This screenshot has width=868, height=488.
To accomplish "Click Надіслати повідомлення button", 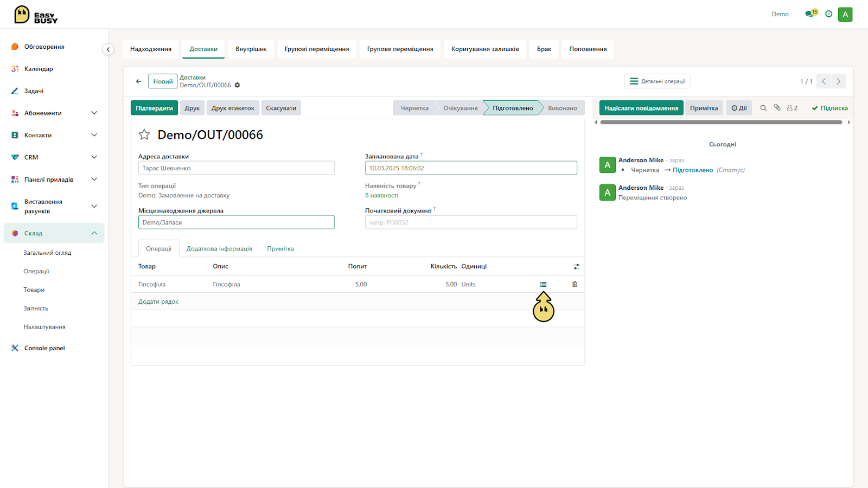I will 641,108.
